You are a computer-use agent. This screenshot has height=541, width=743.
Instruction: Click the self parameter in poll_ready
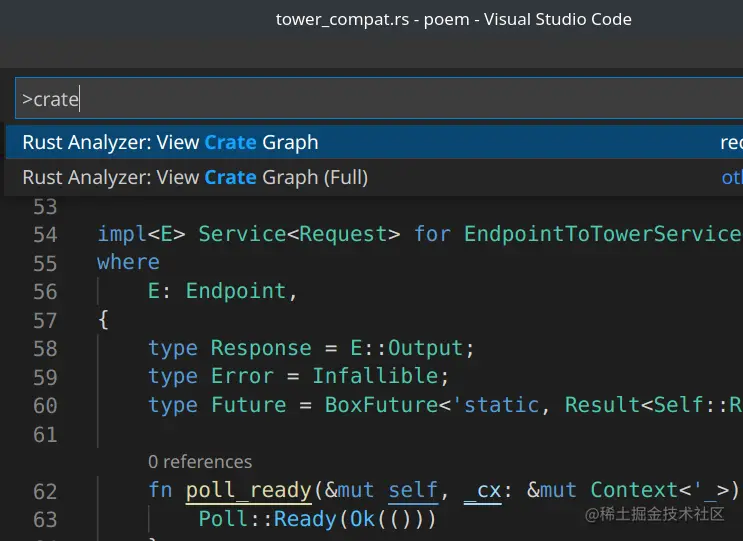pos(413,490)
